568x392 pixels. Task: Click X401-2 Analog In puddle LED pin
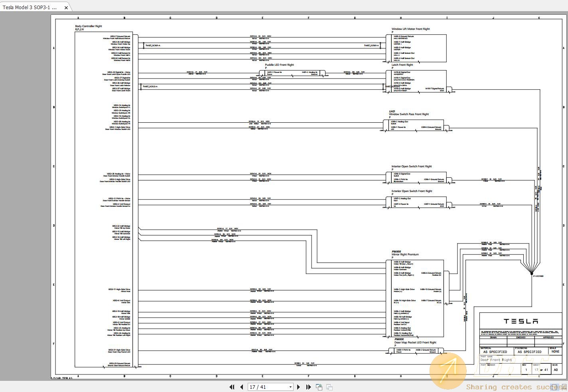click(310, 72)
